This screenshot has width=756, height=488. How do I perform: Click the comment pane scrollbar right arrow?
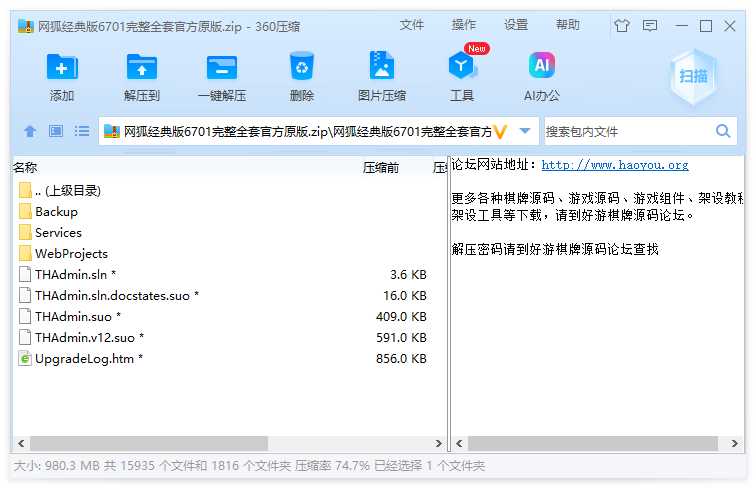pyautogui.click(x=734, y=443)
